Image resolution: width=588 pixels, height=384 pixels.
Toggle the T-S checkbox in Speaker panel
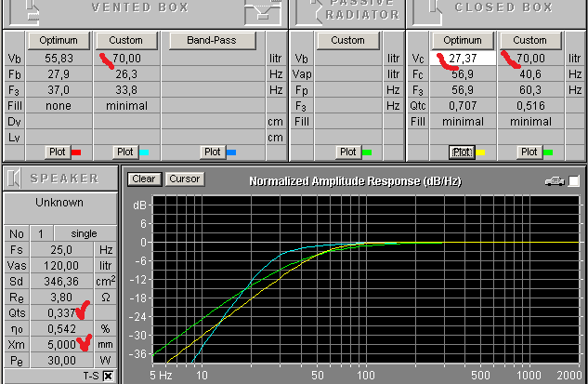pyautogui.click(x=108, y=377)
